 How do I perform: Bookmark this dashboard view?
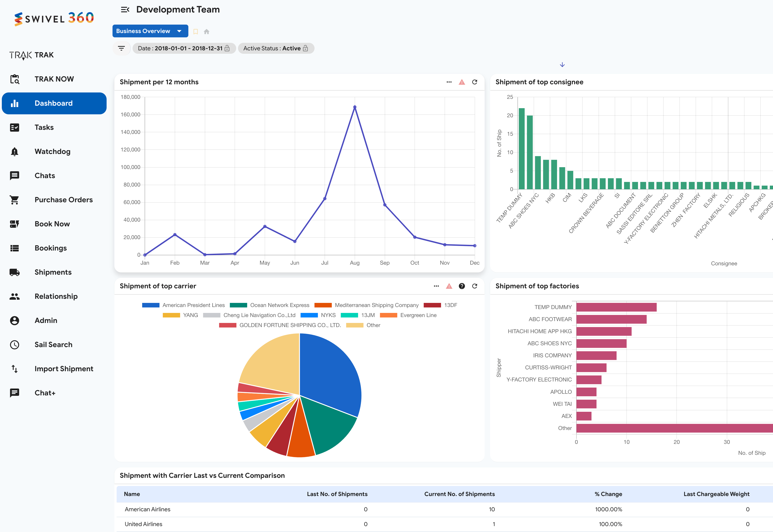[196, 32]
